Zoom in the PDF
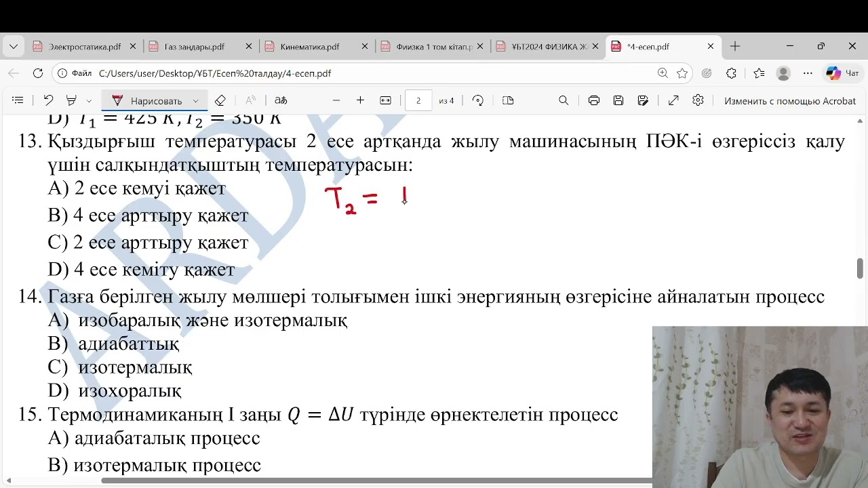 point(360,100)
